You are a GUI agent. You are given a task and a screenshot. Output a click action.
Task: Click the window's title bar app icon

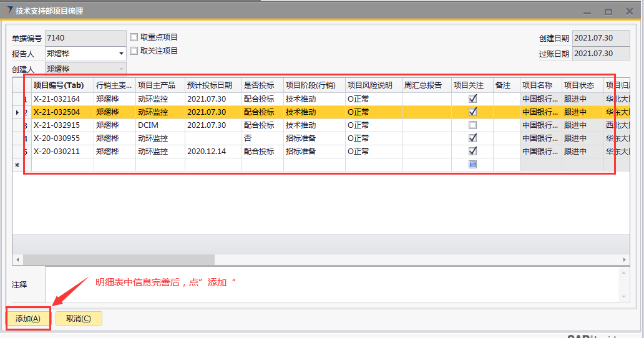point(7,11)
